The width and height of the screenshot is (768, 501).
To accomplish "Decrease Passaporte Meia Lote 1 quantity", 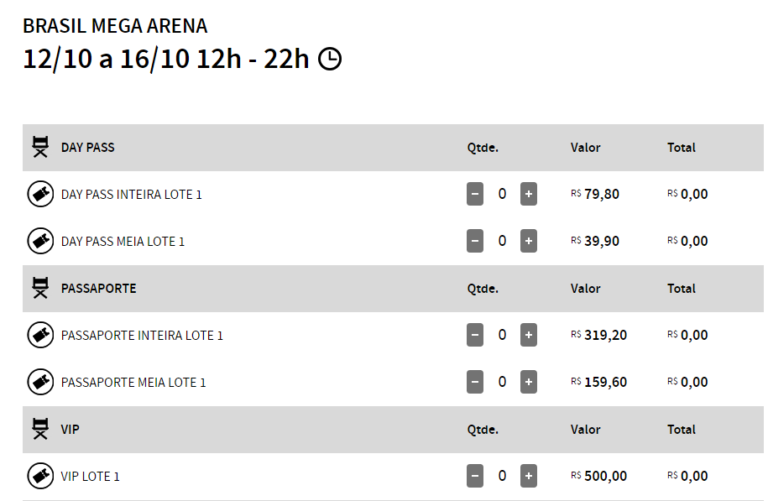I will [x=475, y=382].
